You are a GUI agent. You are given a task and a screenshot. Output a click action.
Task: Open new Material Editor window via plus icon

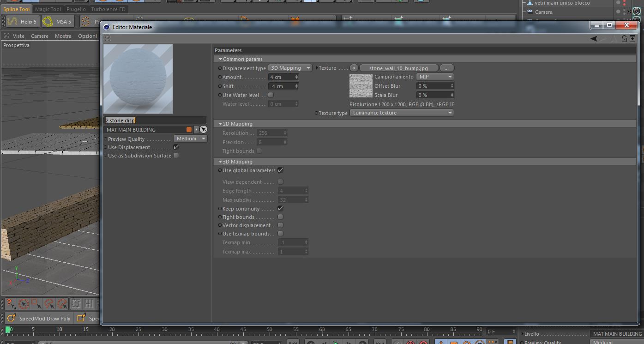[x=632, y=39]
